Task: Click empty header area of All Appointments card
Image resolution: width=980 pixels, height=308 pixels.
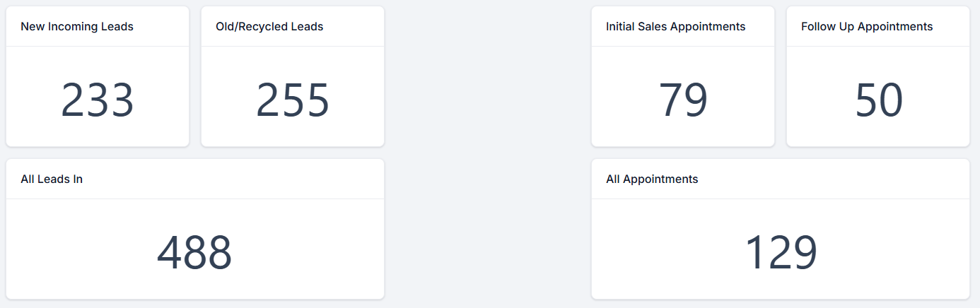Action: point(834,179)
